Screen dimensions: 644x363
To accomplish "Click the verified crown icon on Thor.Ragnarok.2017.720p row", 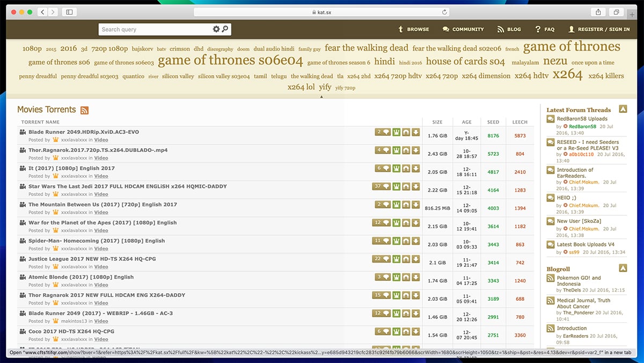I will (397, 150).
